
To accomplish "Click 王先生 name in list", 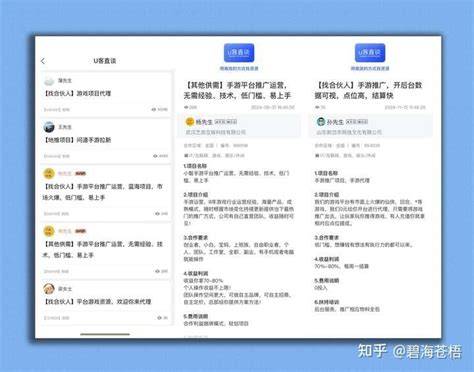I will 65,127.
